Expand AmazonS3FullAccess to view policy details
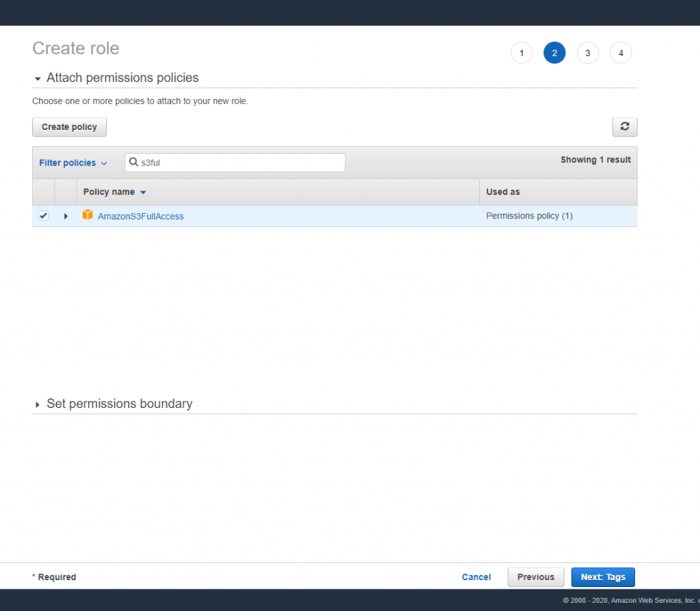This screenshot has width=700, height=611. pyautogui.click(x=66, y=215)
